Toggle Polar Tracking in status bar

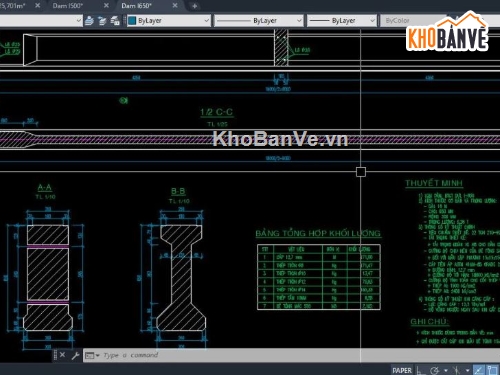[x=435, y=370]
